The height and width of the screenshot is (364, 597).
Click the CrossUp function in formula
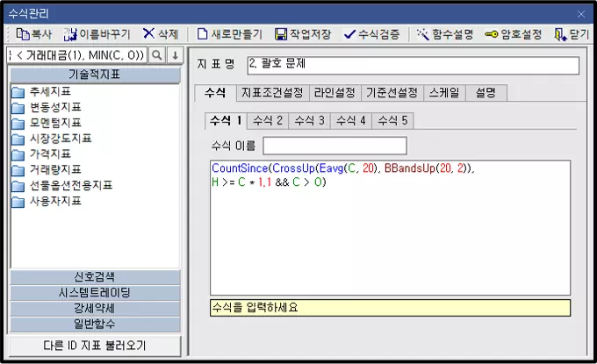coord(293,168)
